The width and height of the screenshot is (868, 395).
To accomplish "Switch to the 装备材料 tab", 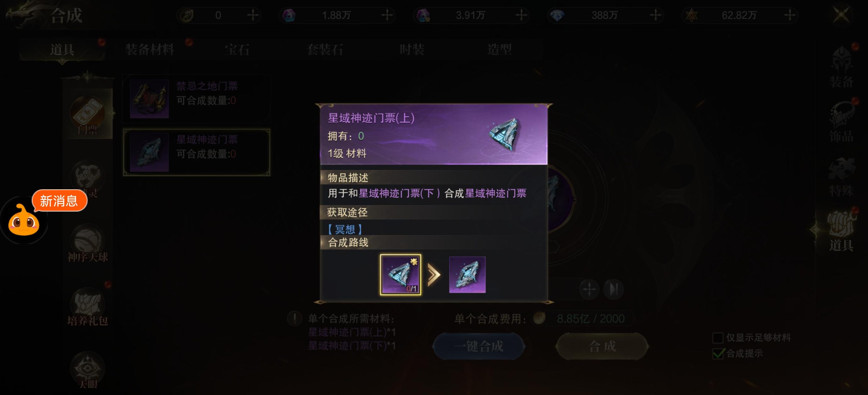I will pyautogui.click(x=150, y=50).
